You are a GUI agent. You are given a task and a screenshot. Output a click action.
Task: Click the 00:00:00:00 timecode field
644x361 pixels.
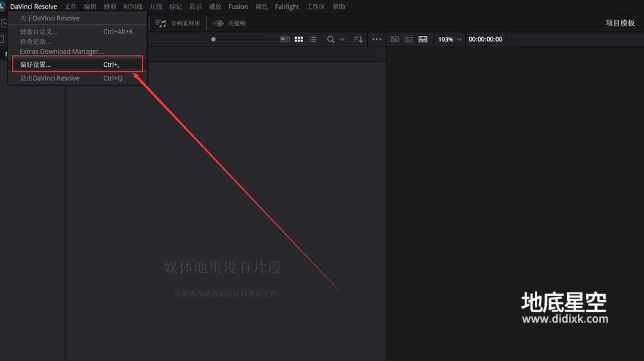coord(485,39)
